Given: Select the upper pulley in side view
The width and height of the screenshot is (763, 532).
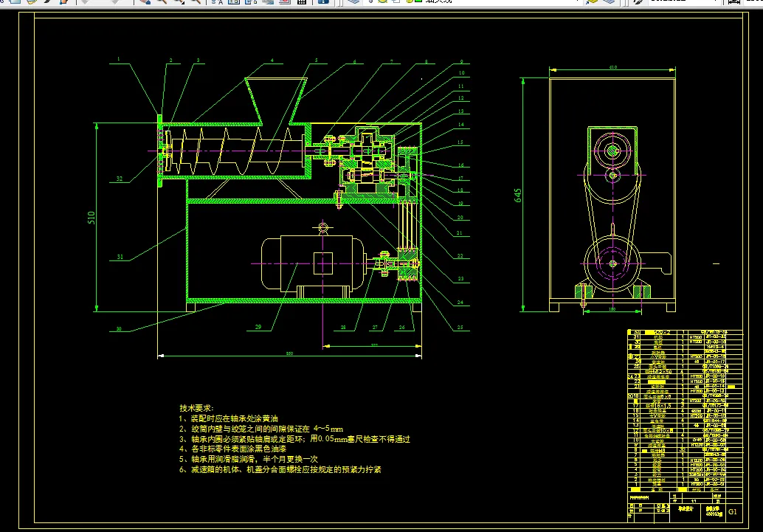Looking at the screenshot, I should click(x=612, y=151).
